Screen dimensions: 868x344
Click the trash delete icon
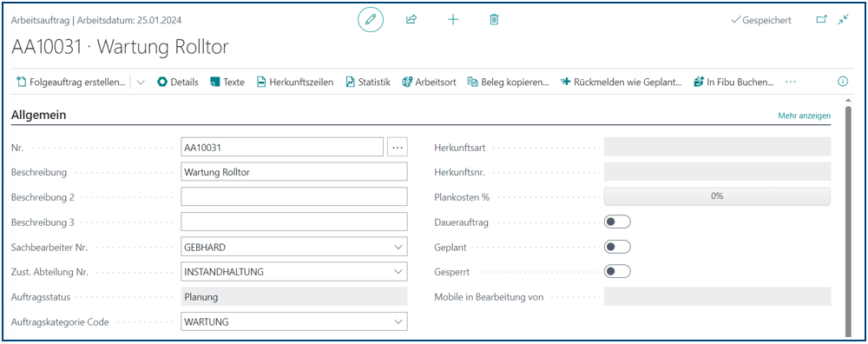click(495, 20)
